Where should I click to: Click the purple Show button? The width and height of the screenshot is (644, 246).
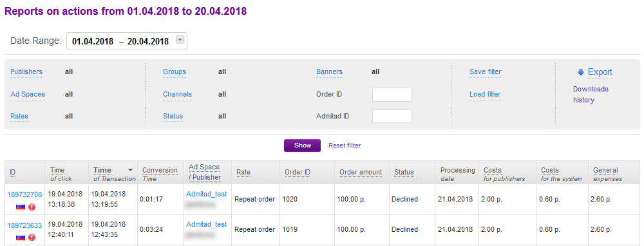(302, 146)
